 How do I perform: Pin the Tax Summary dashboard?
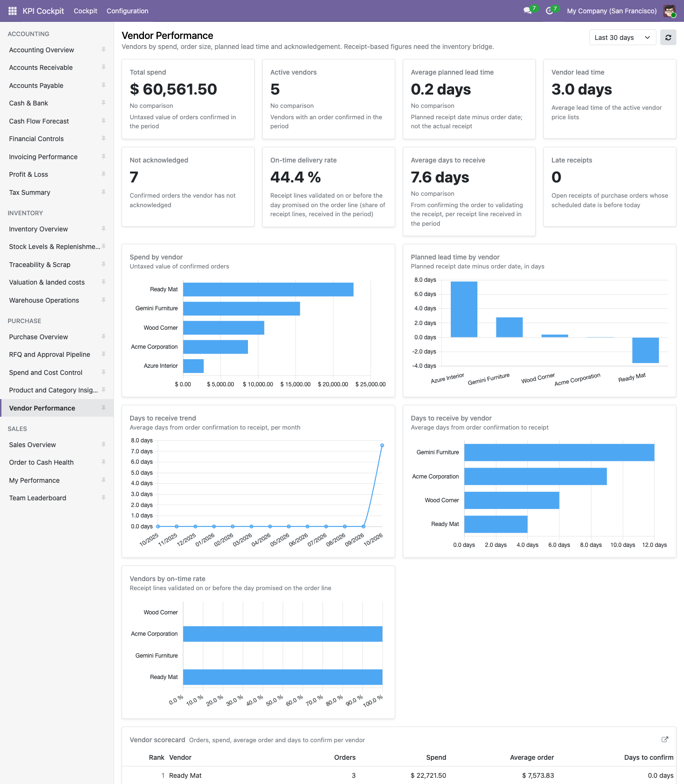pyautogui.click(x=104, y=192)
